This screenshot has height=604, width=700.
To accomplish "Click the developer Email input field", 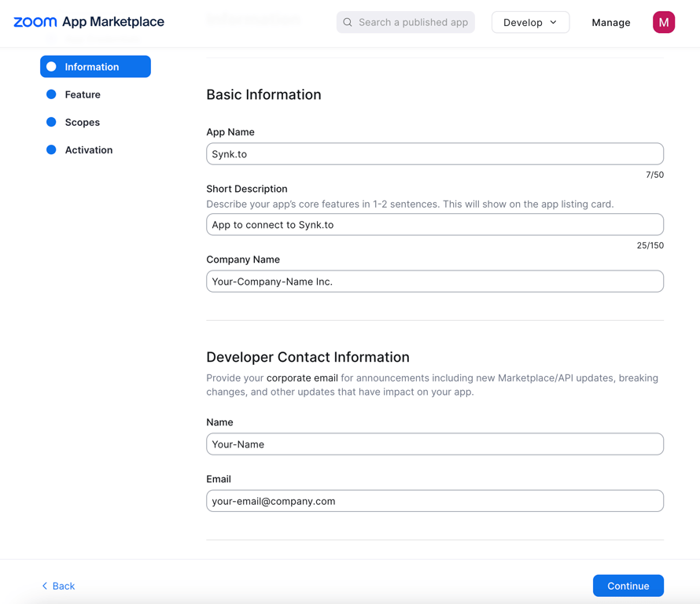I will click(x=434, y=501).
